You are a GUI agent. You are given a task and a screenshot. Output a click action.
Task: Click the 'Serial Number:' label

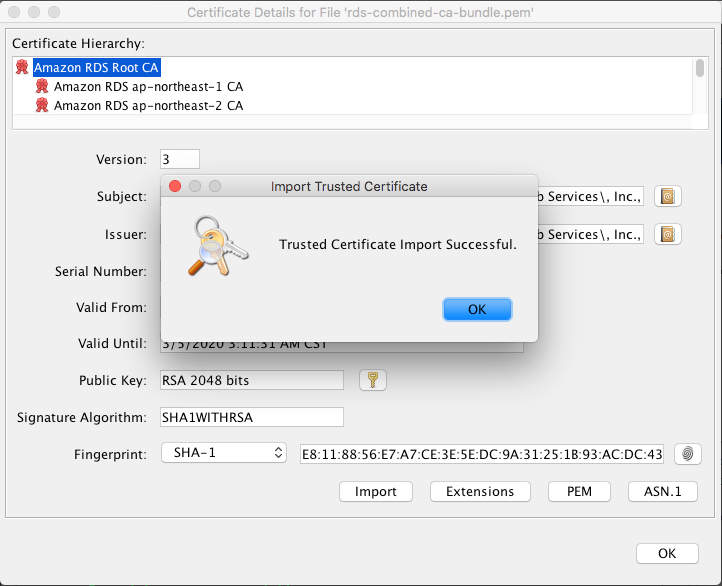click(101, 271)
